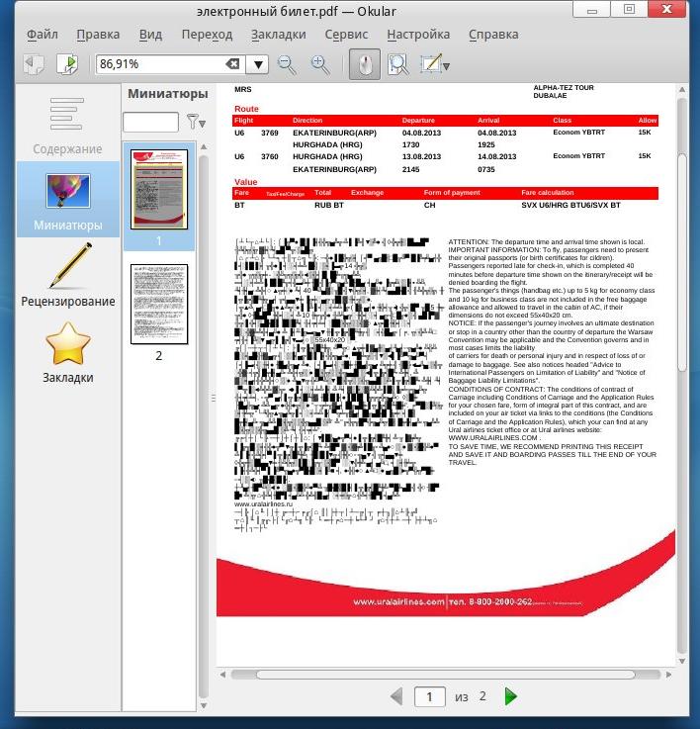Click the thumbnails panel scrollbar track
This screenshot has height=729, width=700.
pyautogui.click(x=203, y=426)
